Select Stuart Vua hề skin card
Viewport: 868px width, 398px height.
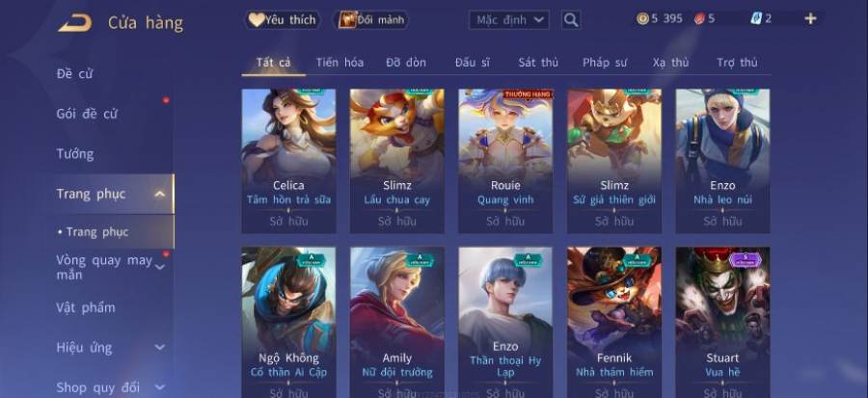coord(722,322)
